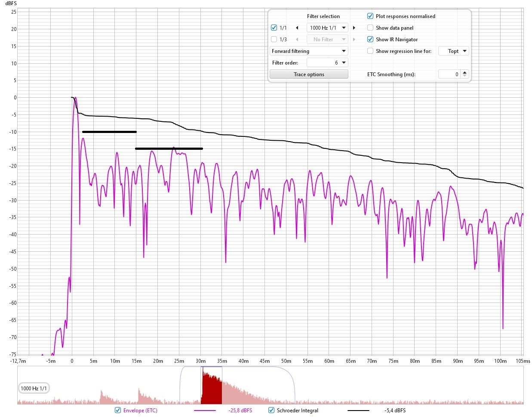Click next octave band arrow beside 1000 Hz
The height and width of the screenshot is (417, 532).
coord(354,28)
